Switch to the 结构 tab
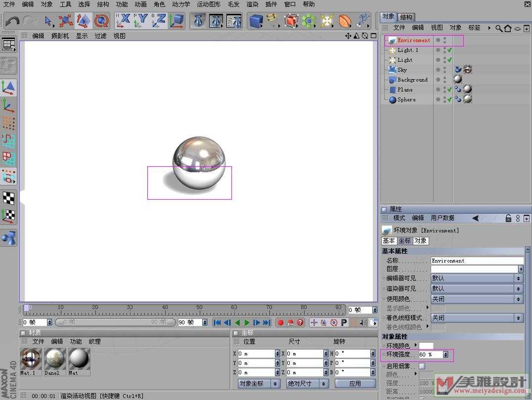The height and width of the screenshot is (400, 532). [406, 17]
